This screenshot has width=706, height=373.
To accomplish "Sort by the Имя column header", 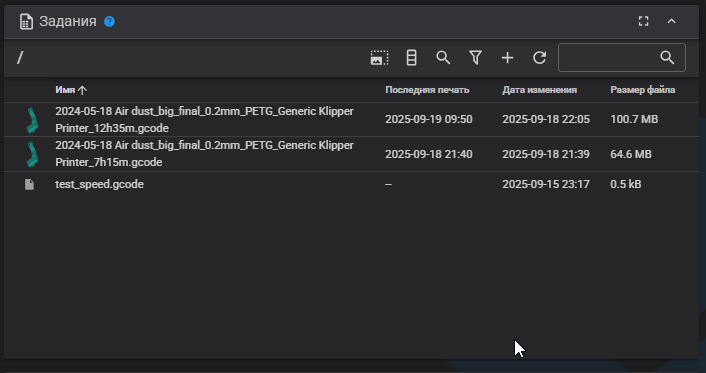I will pyautogui.click(x=70, y=90).
